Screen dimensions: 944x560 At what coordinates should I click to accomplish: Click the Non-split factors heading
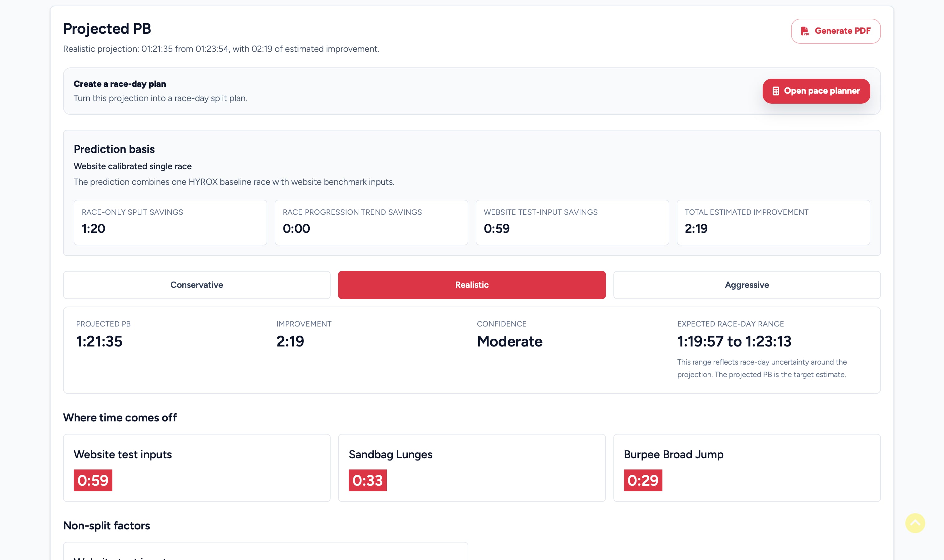(106, 526)
